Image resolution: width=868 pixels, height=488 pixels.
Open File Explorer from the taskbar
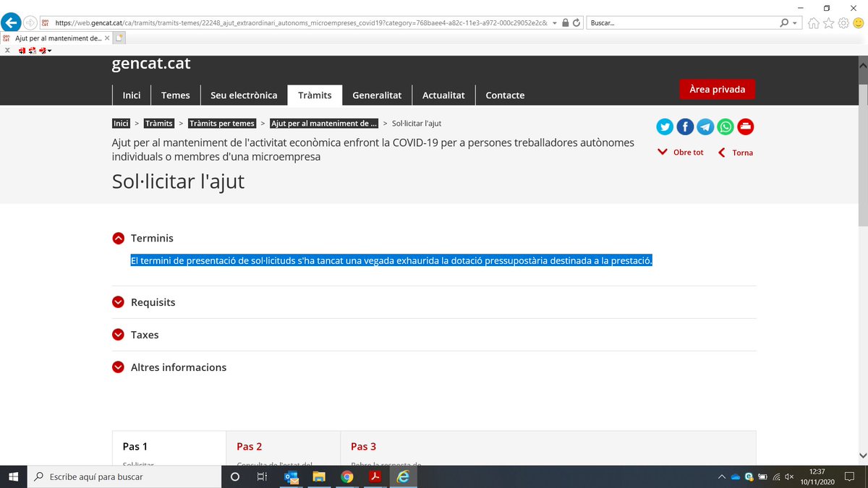pyautogui.click(x=319, y=477)
